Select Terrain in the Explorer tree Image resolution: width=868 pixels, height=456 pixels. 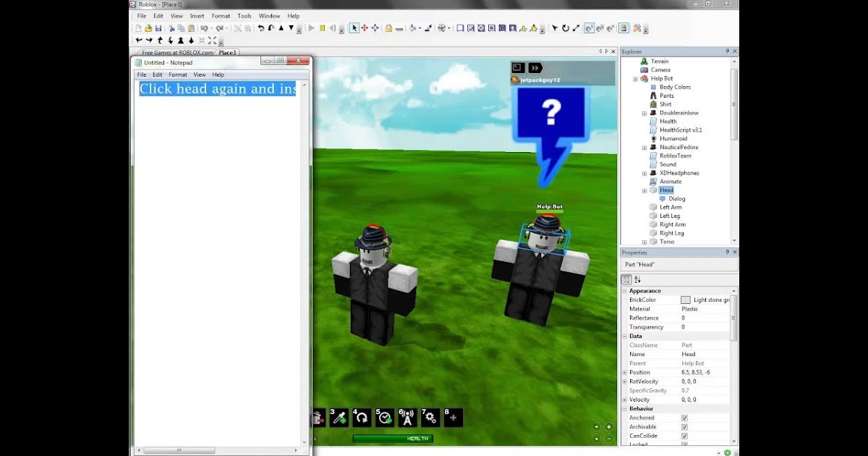tap(659, 62)
